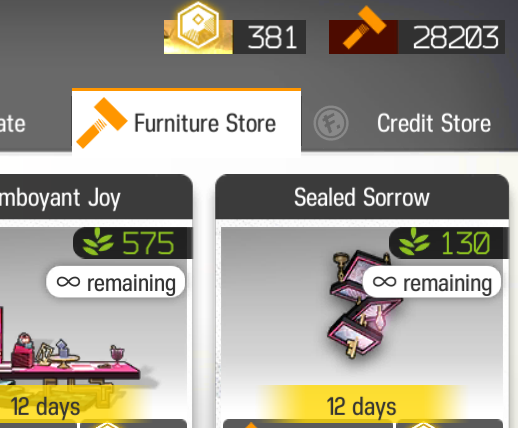Image resolution: width=518 pixels, height=428 pixels.
Task: Click the 130 ambience value badge
Action: pos(449,243)
